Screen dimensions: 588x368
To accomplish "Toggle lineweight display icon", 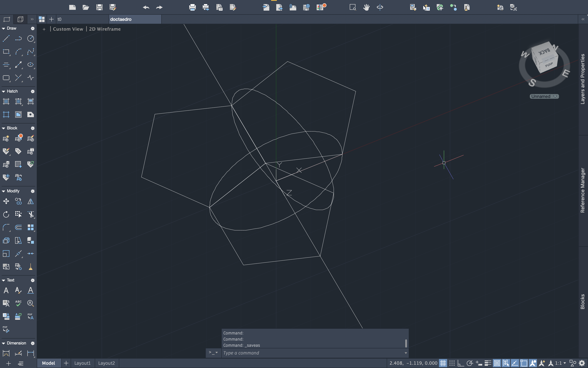I will pyautogui.click(x=488, y=363).
